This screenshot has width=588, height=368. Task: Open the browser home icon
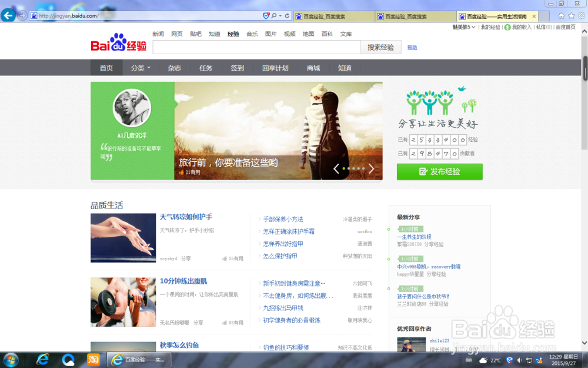561,16
